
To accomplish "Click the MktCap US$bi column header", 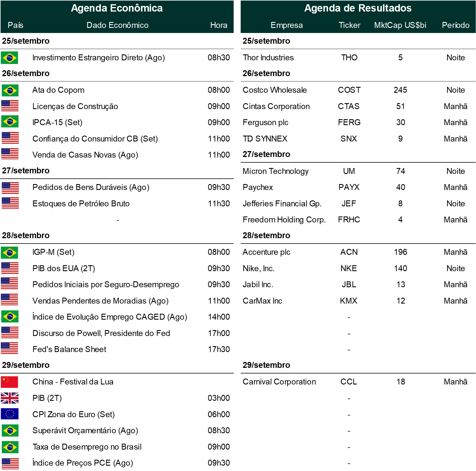I will click(x=400, y=25).
